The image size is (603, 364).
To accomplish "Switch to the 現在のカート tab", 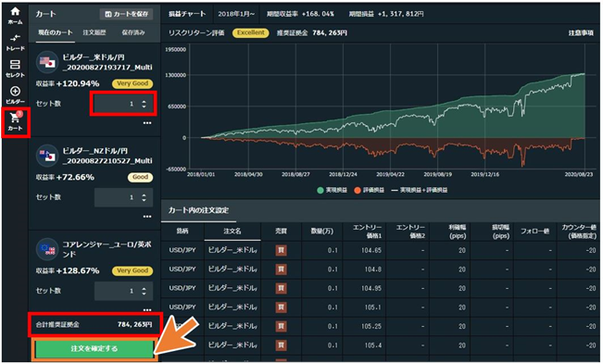I will (56, 32).
